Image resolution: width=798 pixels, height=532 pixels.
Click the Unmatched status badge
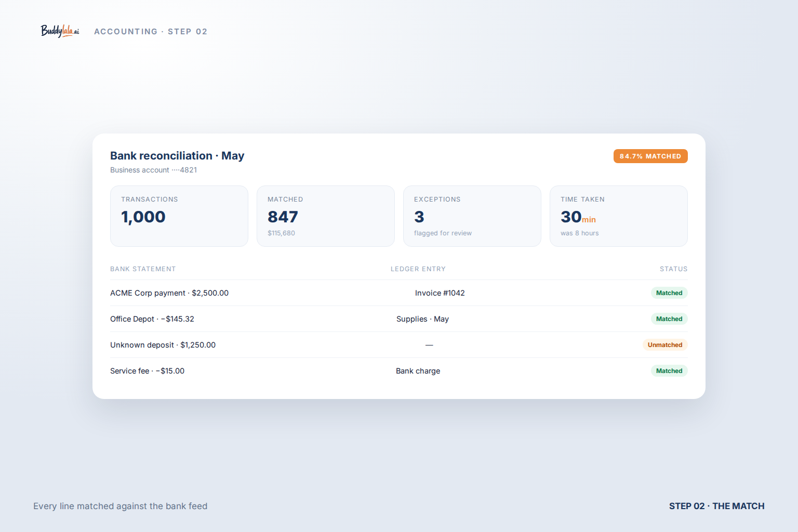pyautogui.click(x=665, y=345)
